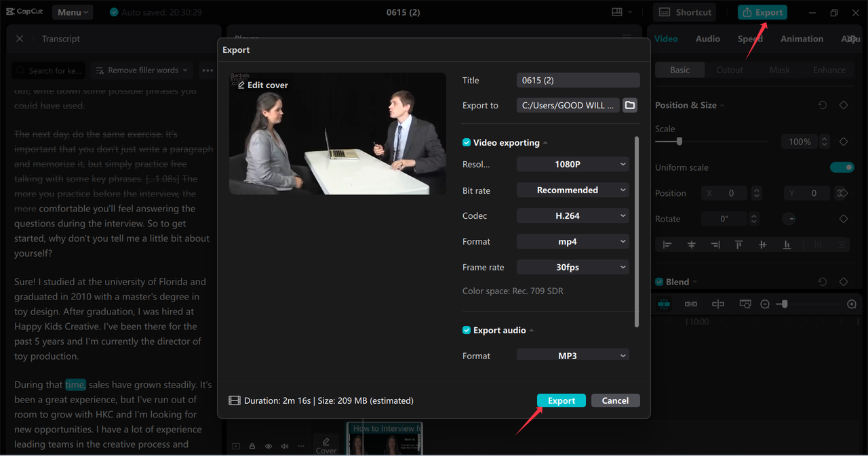The image size is (868, 456).
Task: Toggle timeline main track magnet icon
Action: (x=664, y=304)
